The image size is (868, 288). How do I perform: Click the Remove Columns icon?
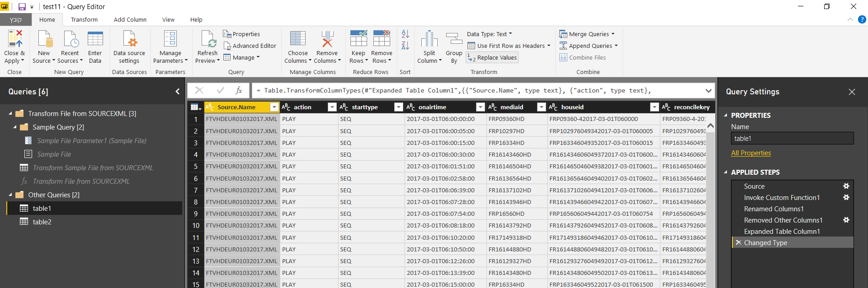[327, 39]
